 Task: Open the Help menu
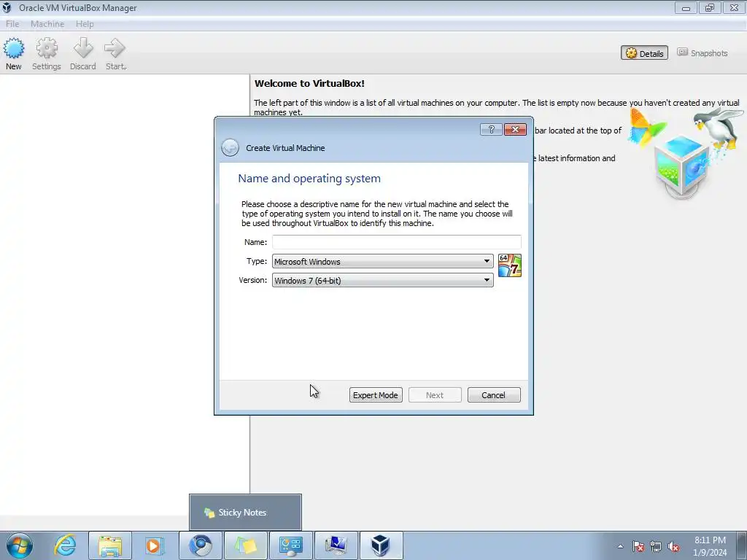pos(85,24)
